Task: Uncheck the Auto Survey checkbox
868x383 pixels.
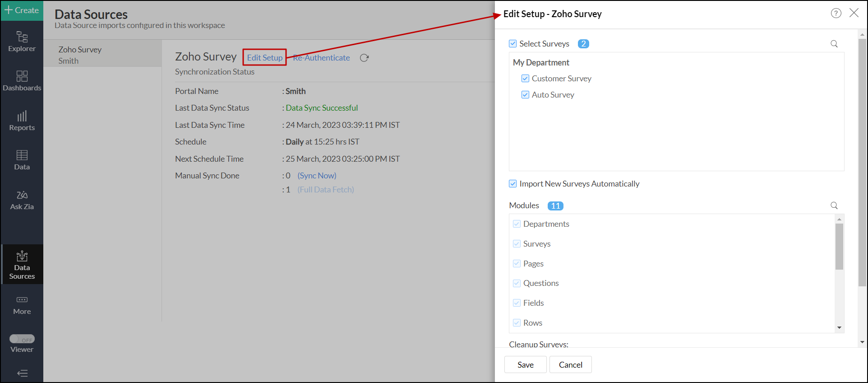Action: click(x=525, y=95)
